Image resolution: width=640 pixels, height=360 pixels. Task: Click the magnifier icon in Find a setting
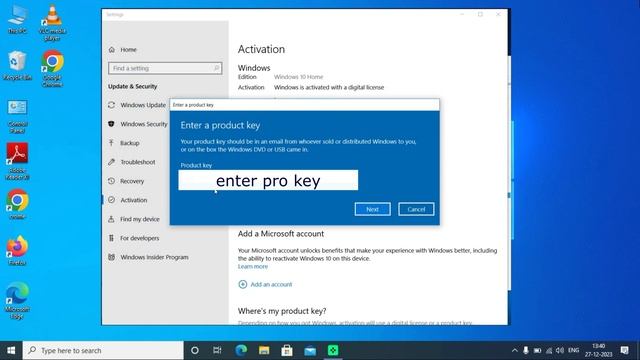(x=216, y=68)
